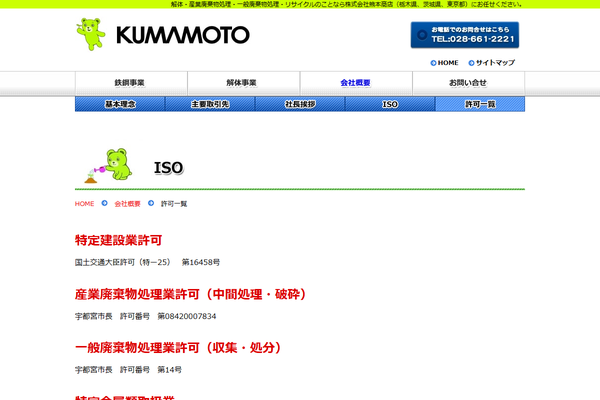This screenshot has width=600, height=400.
Task: Click the ISO page heading
Action: pos(169,168)
